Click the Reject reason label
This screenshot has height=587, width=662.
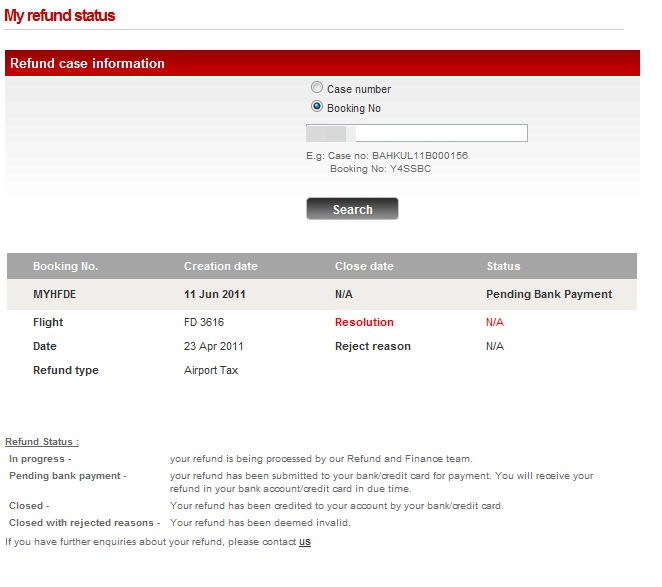click(x=373, y=346)
